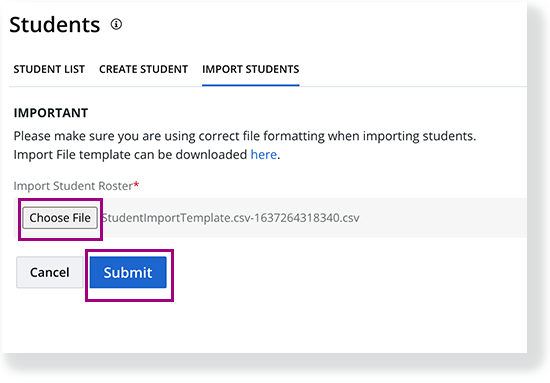Open the Create Student tab

(143, 69)
